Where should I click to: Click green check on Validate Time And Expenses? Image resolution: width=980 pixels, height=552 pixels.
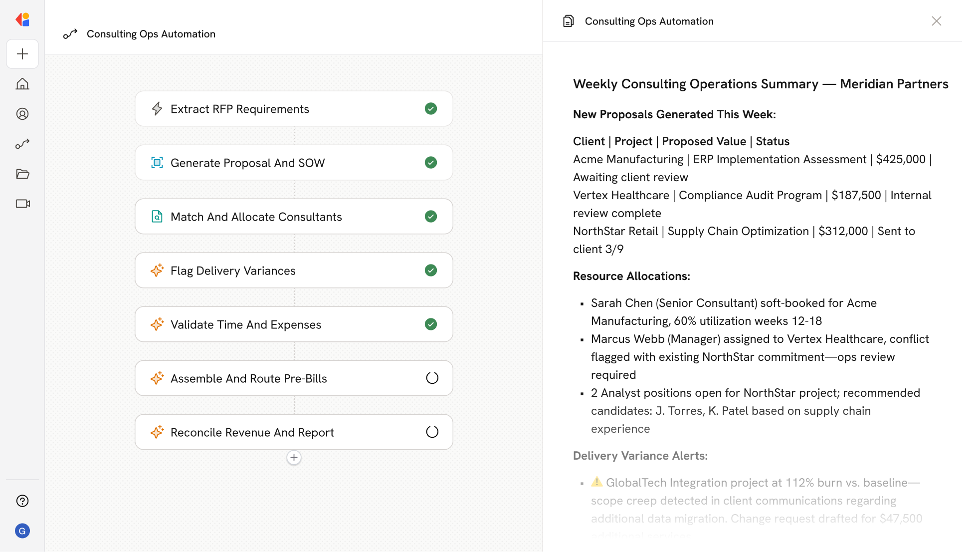431,324
